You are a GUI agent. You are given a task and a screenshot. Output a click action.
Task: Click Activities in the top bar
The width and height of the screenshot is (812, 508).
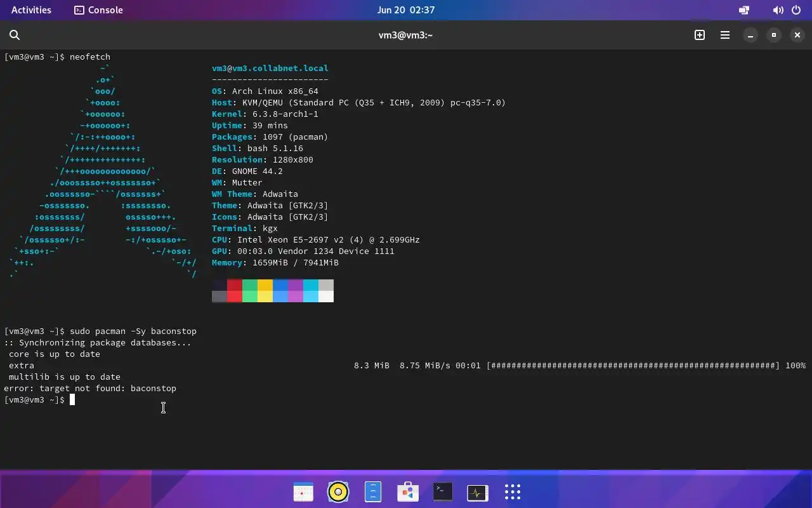31,10
